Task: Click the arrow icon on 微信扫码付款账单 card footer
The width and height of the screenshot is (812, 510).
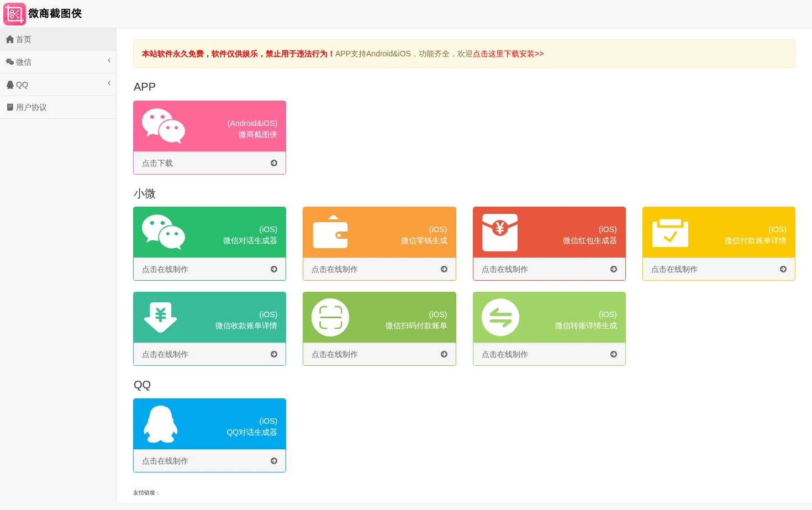Action: [444, 354]
